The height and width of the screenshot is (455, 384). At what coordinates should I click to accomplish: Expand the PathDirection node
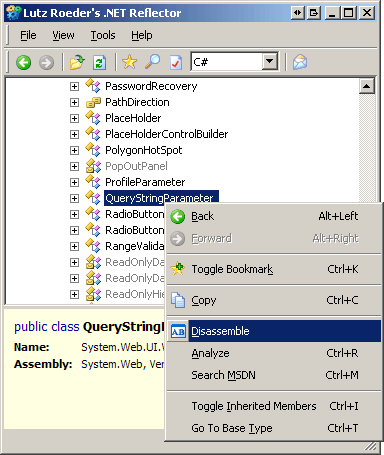74,102
